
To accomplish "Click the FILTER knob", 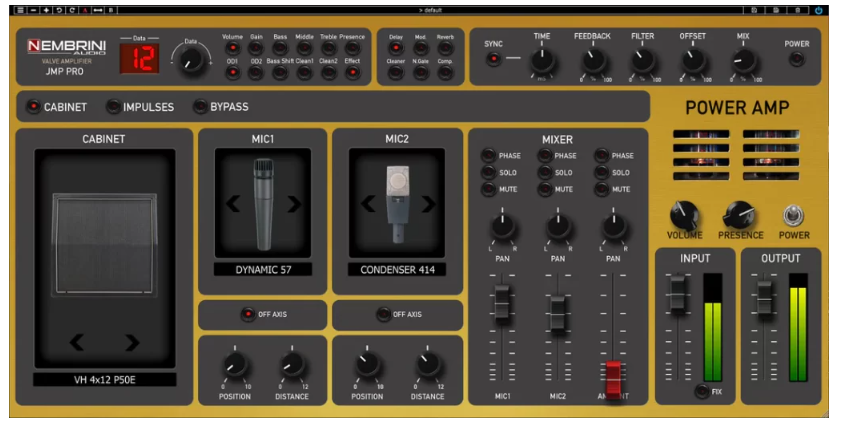I will point(643,61).
